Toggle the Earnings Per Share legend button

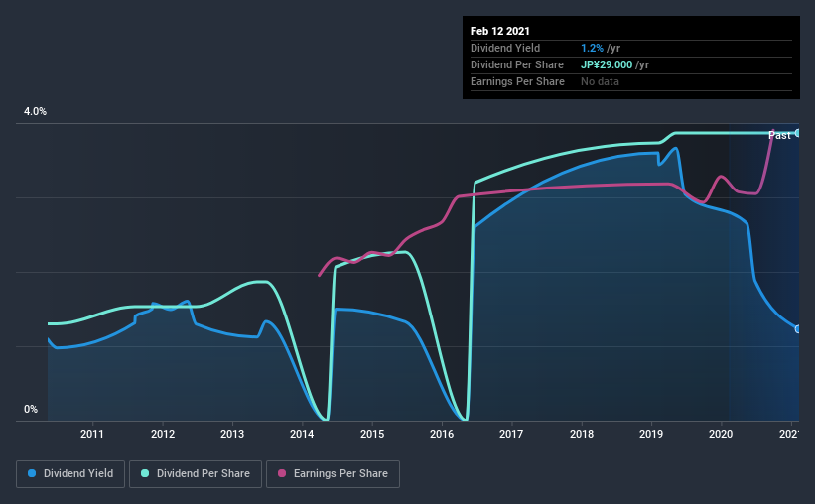[x=333, y=474]
